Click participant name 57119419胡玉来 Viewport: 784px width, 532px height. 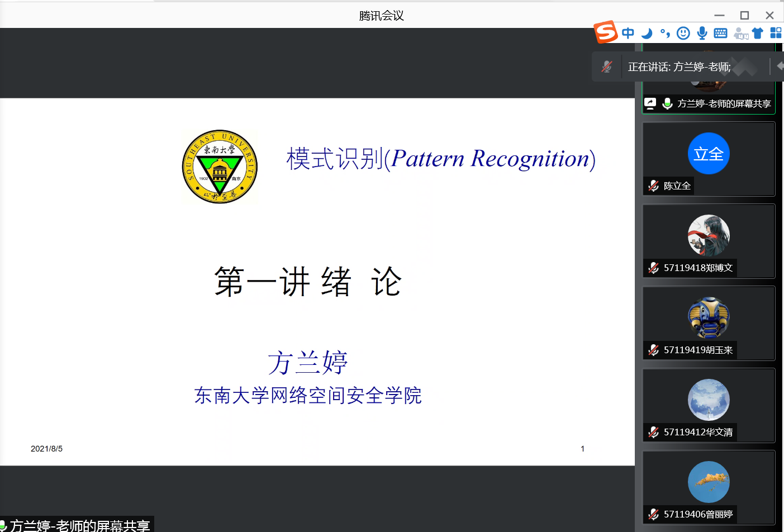coord(698,350)
